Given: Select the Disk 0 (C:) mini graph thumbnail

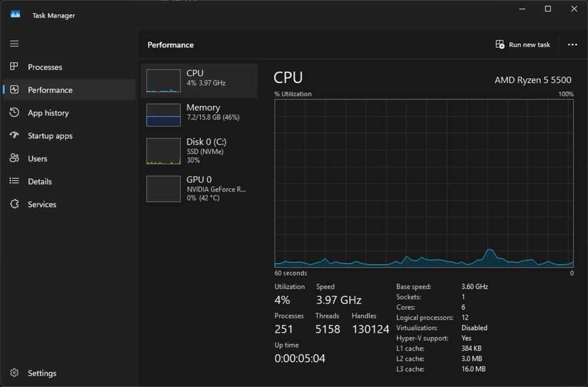Looking at the screenshot, I should point(163,151).
